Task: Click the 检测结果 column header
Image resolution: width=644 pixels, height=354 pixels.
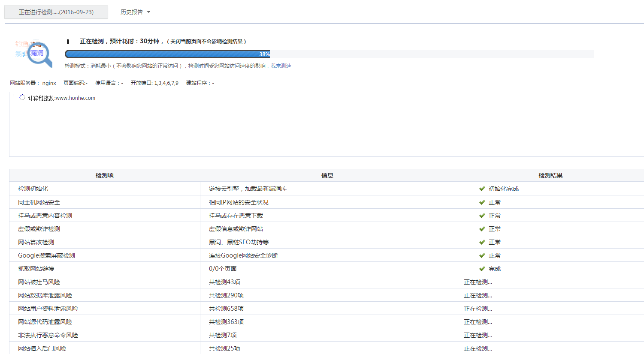Action: click(550, 175)
